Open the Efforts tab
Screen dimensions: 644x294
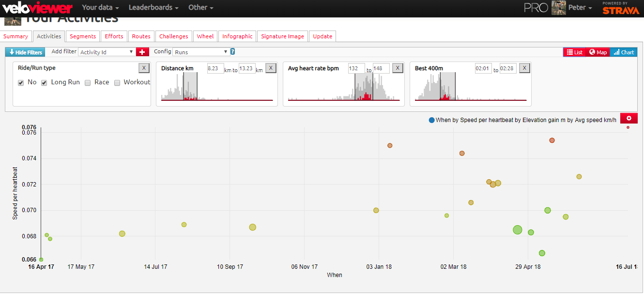[x=114, y=36]
